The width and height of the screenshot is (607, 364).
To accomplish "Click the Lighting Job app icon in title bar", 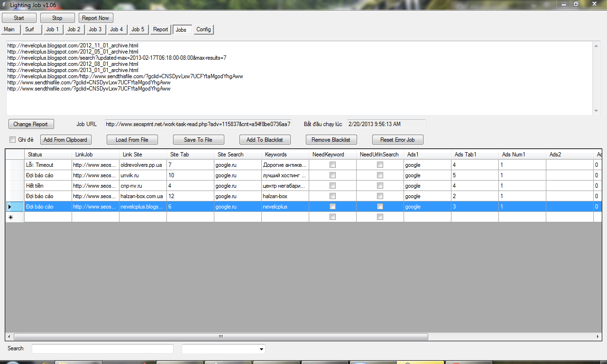I will click(x=4, y=4).
